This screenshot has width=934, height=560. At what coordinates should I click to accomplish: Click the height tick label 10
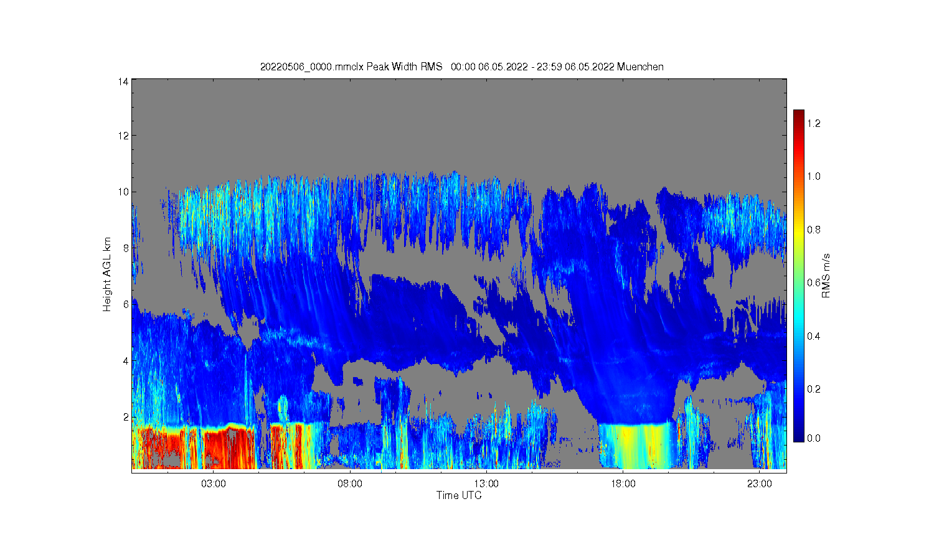tap(123, 192)
